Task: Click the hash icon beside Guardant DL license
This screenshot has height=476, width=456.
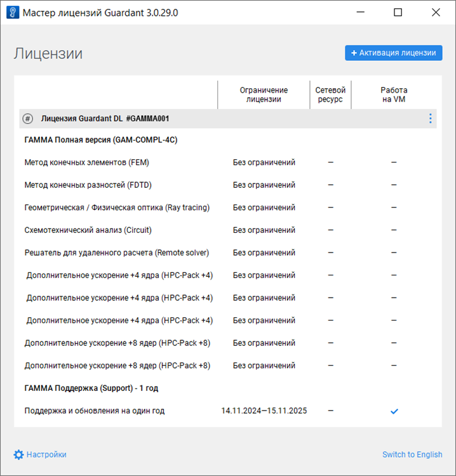Action: point(27,119)
